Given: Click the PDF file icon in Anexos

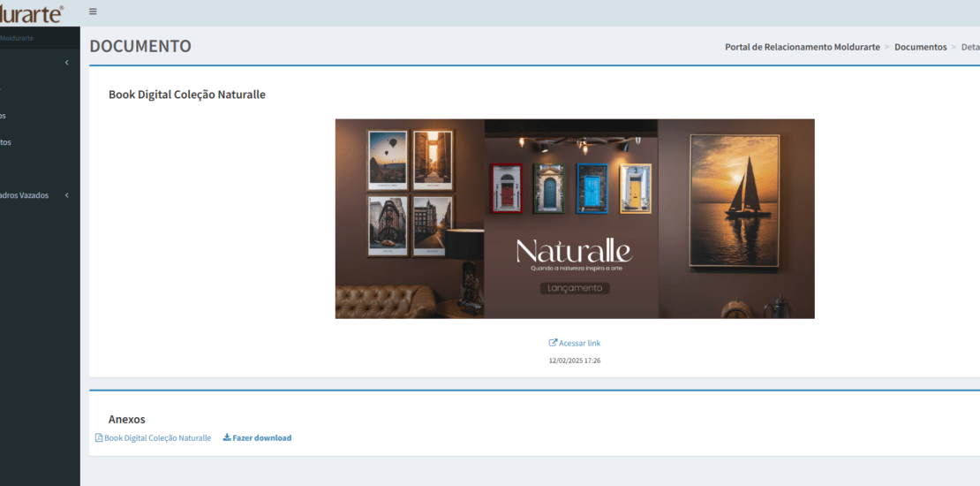Looking at the screenshot, I should coord(99,437).
